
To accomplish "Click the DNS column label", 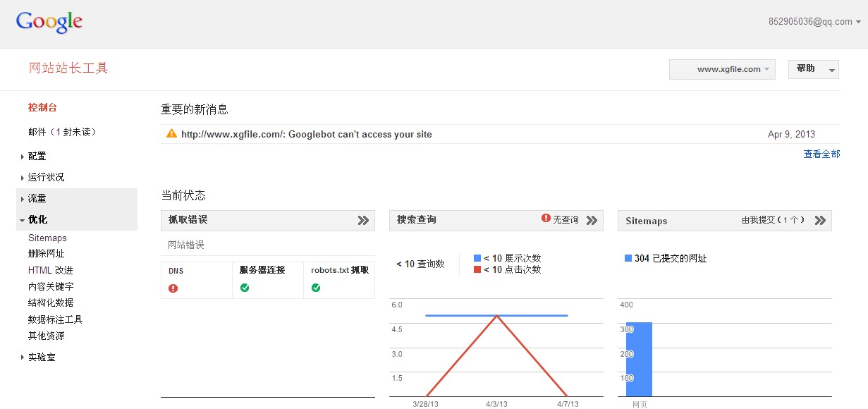I will pos(176,270).
